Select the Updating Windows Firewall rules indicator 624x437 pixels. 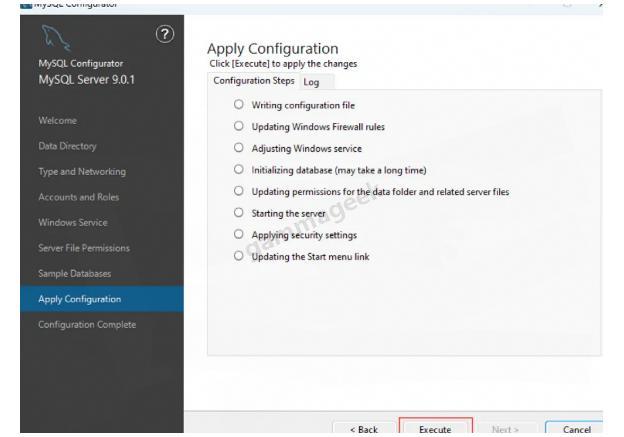pyautogui.click(x=238, y=126)
